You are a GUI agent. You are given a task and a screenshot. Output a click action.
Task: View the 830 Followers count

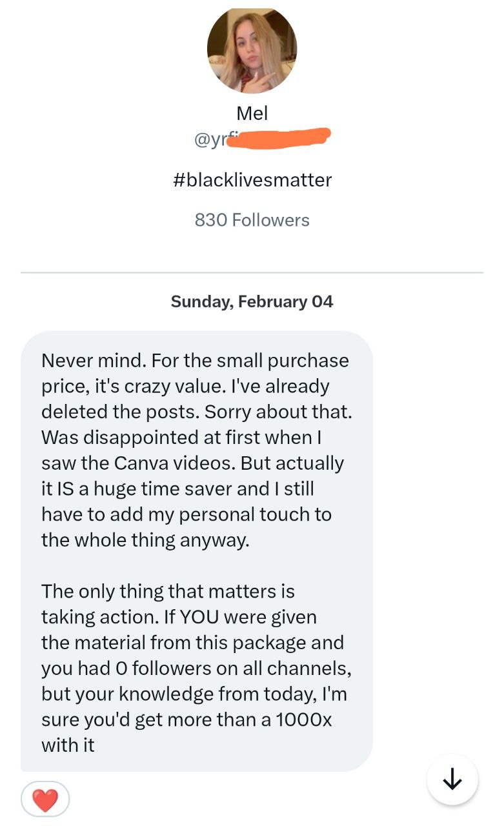[252, 220]
